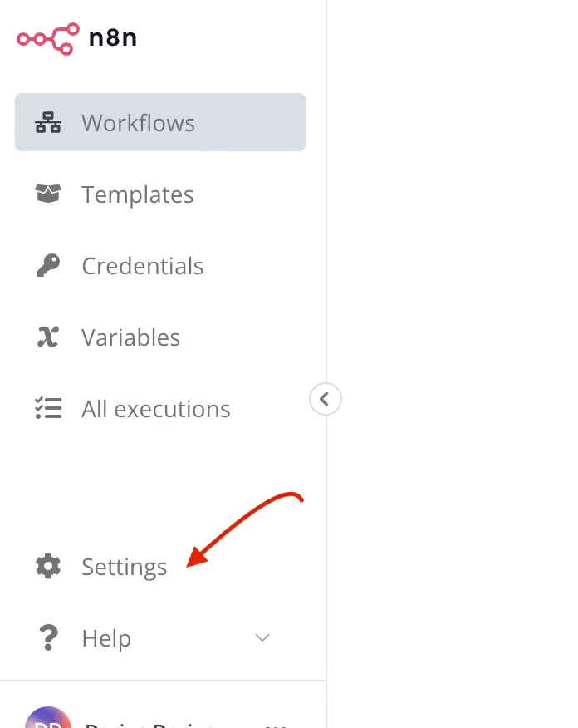Click the Credentials key icon
This screenshot has height=728, width=578.
(48, 266)
